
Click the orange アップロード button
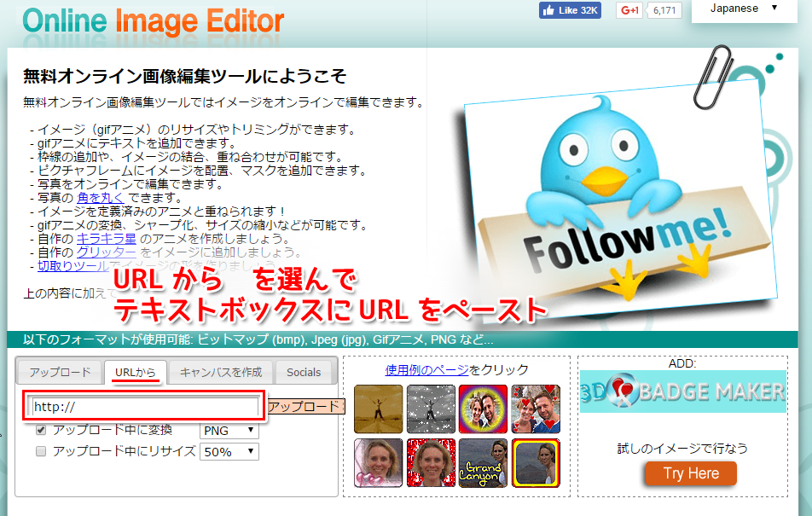pyautogui.click(x=305, y=406)
